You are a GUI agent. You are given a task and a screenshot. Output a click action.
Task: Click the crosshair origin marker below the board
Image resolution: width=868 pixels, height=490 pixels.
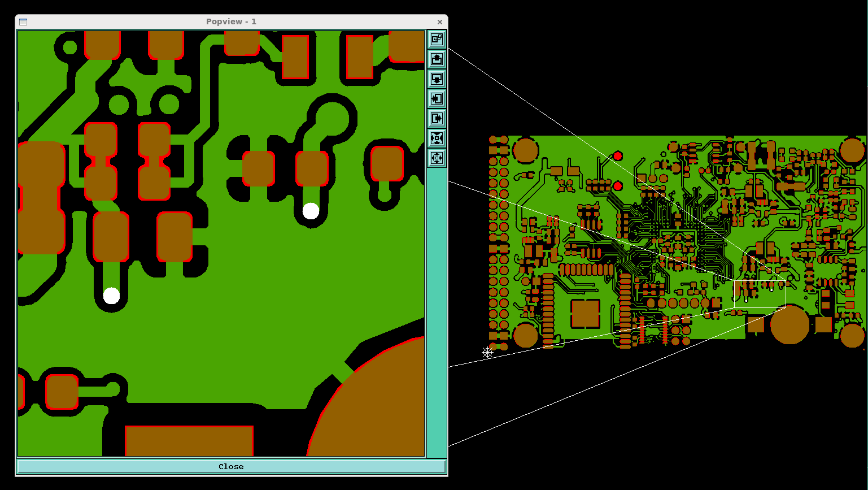click(487, 353)
